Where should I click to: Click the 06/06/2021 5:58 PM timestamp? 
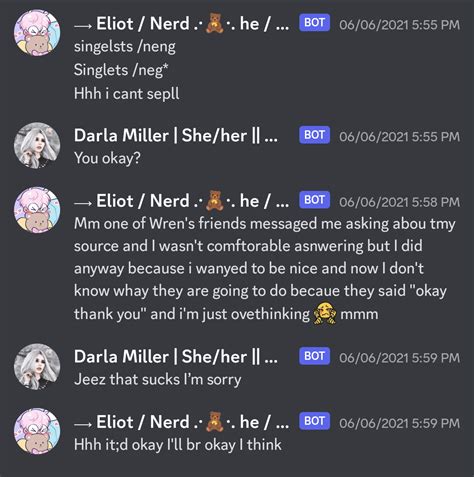click(x=399, y=202)
